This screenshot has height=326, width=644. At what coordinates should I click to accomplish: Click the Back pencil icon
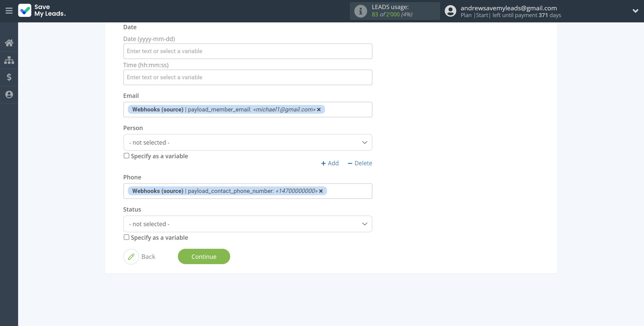point(131,257)
